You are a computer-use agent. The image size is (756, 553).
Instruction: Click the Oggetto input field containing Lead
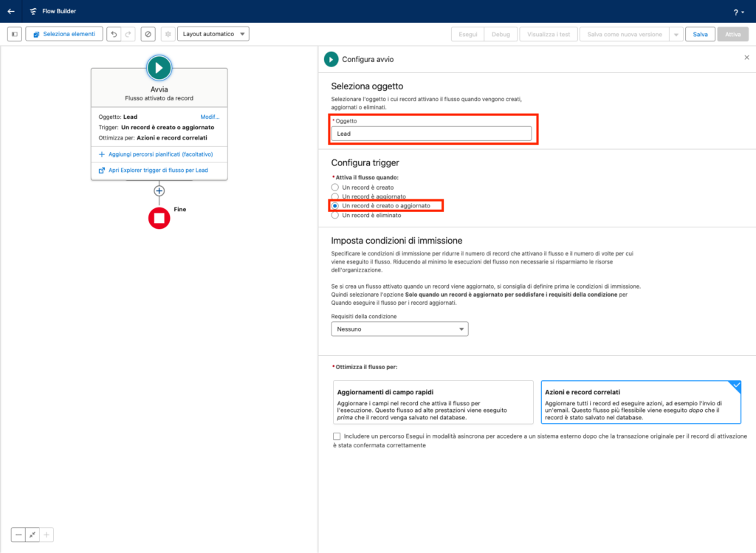tap(431, 134)
